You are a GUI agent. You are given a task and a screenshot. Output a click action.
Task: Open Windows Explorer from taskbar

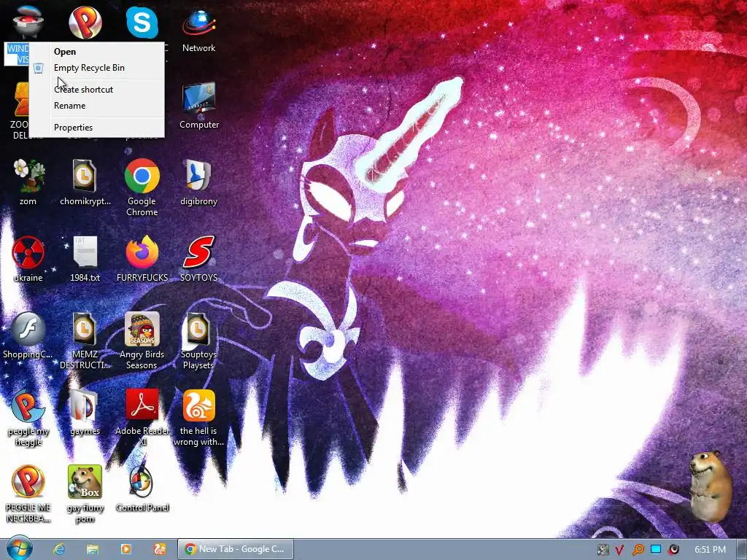point(93,549)
